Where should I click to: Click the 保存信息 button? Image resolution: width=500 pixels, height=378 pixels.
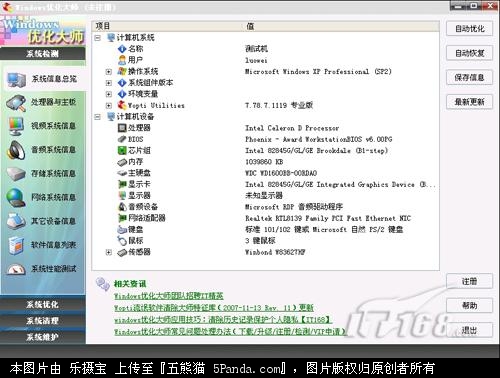(469, 78)
